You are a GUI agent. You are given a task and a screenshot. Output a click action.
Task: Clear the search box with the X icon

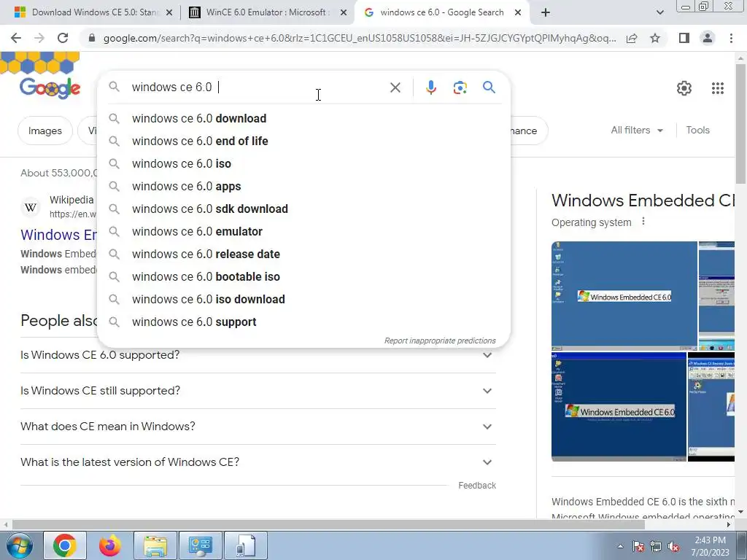click(x=395, y=87)
